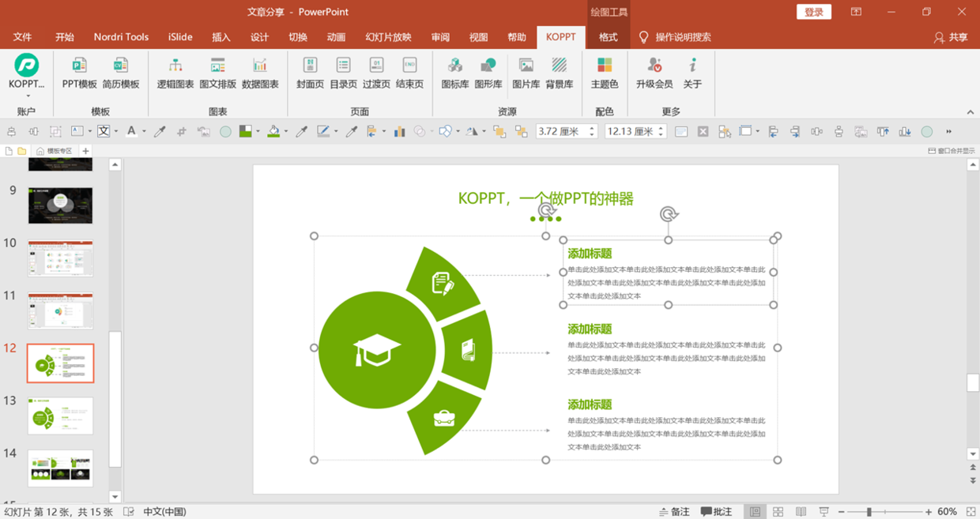Click the zoom slider in status bar
This screenshot has width=980, height=519.
pos(869,512)
